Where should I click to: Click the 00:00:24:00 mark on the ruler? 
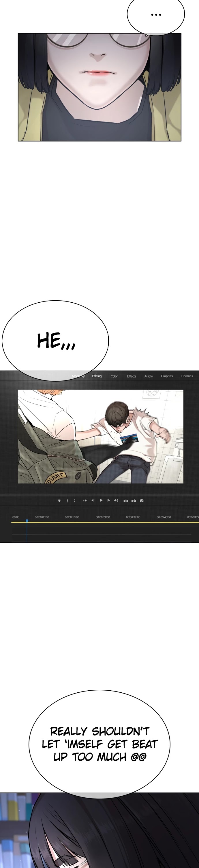103,517
